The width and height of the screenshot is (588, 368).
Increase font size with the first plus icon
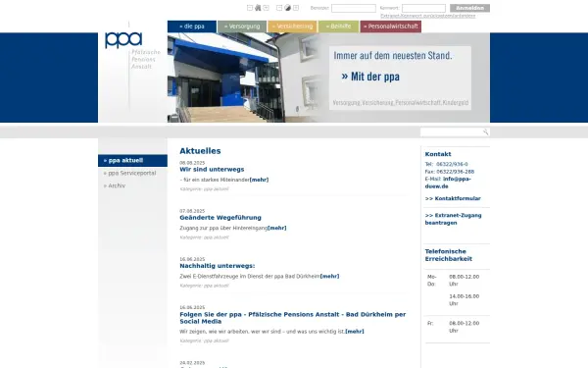pyautogui.click(x=266, y=8)
